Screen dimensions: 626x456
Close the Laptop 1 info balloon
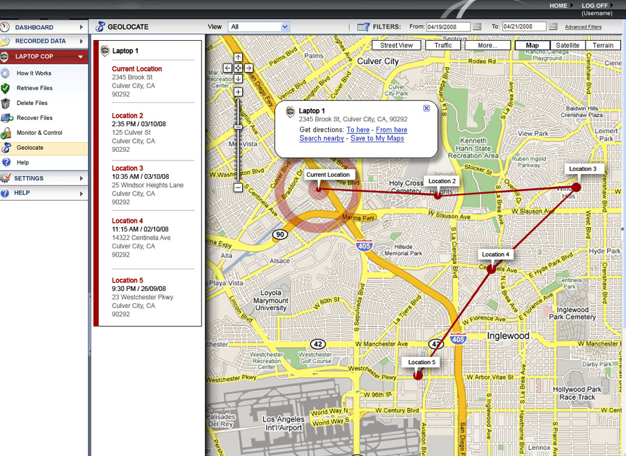[426, 108]
